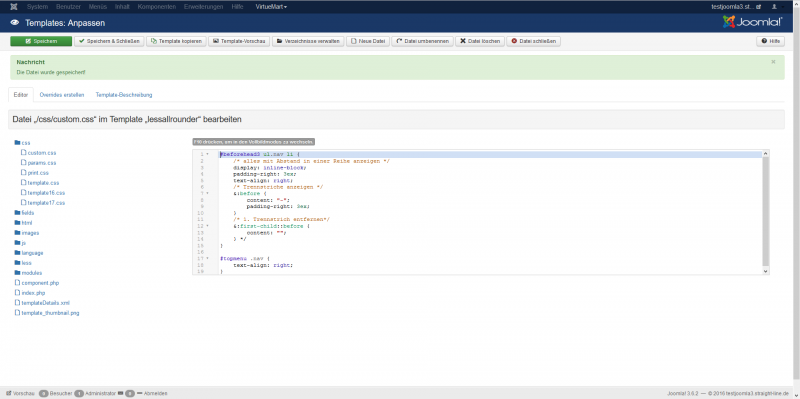800x399 pixels.
Task: Expand the less folder
Action: click(23, 263)
